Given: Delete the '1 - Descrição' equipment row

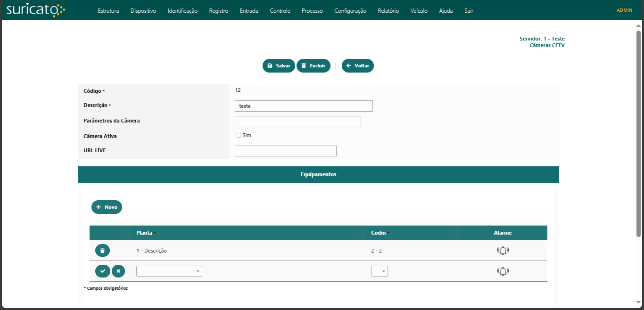Looking at the screenshot, I should (102, 251).
